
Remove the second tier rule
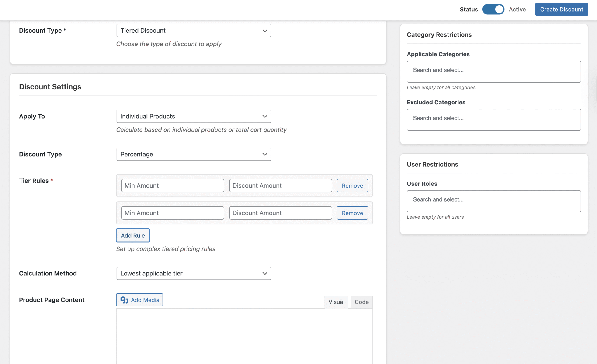point(352,213)
